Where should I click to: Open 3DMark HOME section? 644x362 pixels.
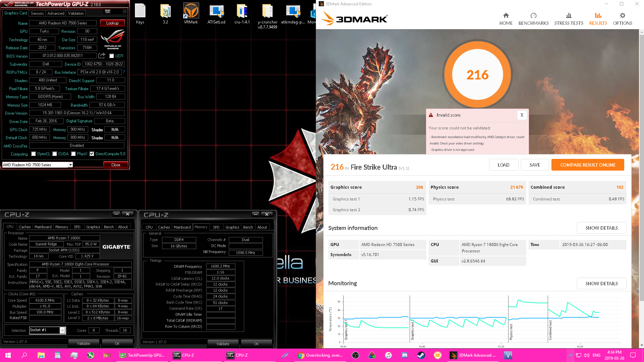(x=506, y=19)
